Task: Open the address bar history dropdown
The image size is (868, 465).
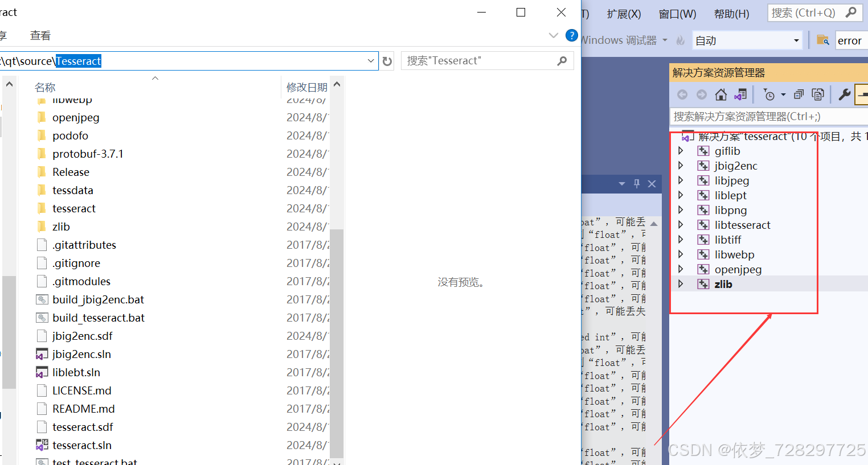Action: 371,61
